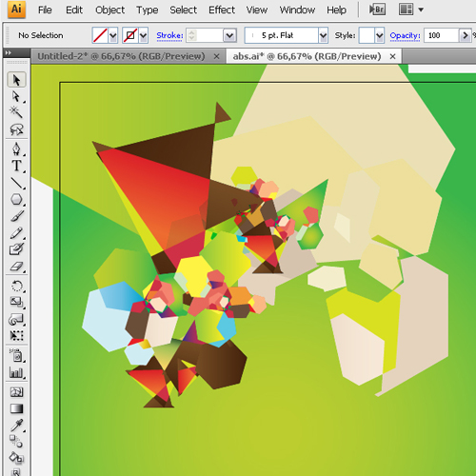This screenshot has height=476, width=476.
Task: Select the Type tool
Action: [x=16, y=166]
